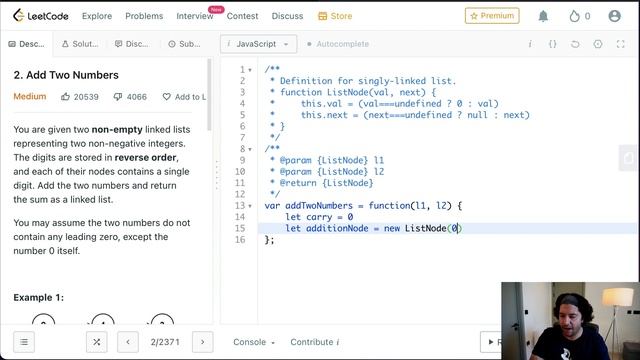The width and height of the screenshot is (640, 360).
Task: Reset code to default icon
Action: pyautogui.click(x=575, y=44)
